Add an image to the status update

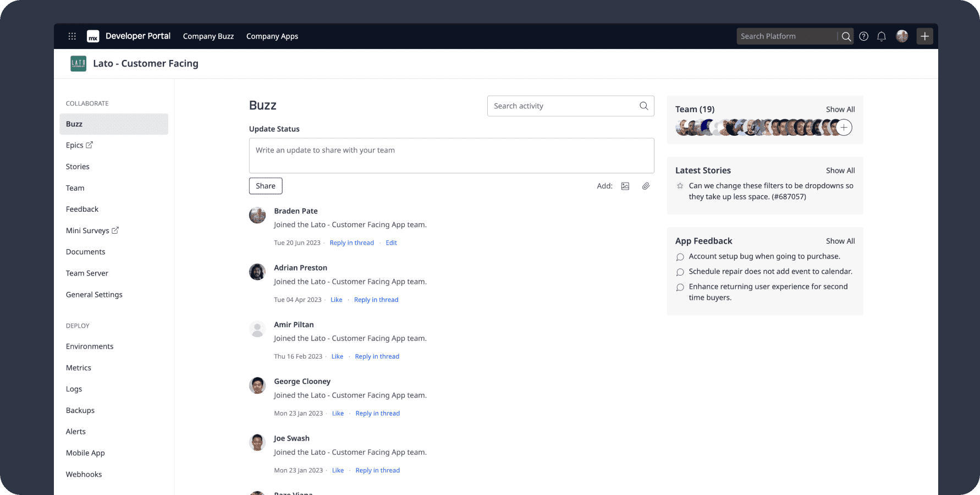point(625,186)
